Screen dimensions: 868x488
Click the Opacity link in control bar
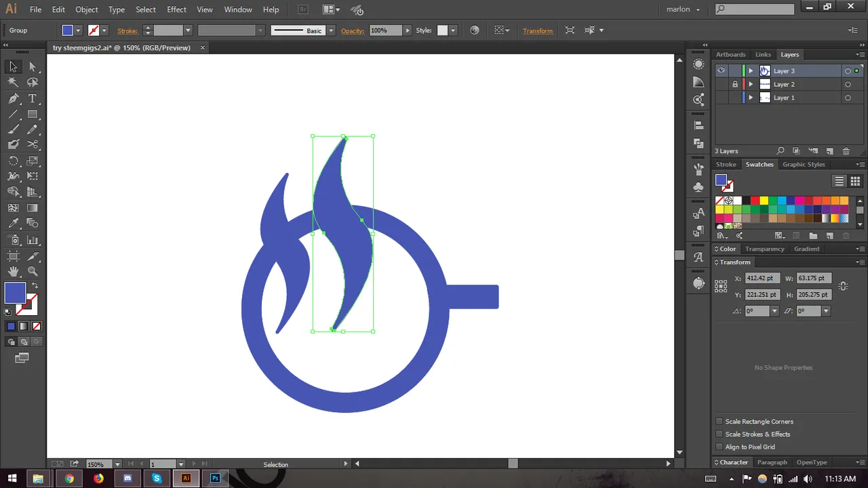353,30
